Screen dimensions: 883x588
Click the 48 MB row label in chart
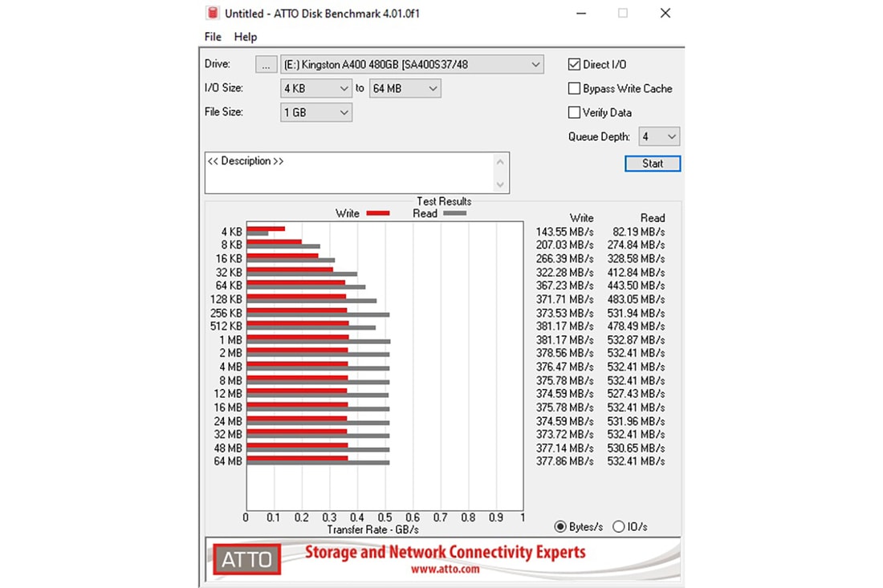[x=228, y=448]
